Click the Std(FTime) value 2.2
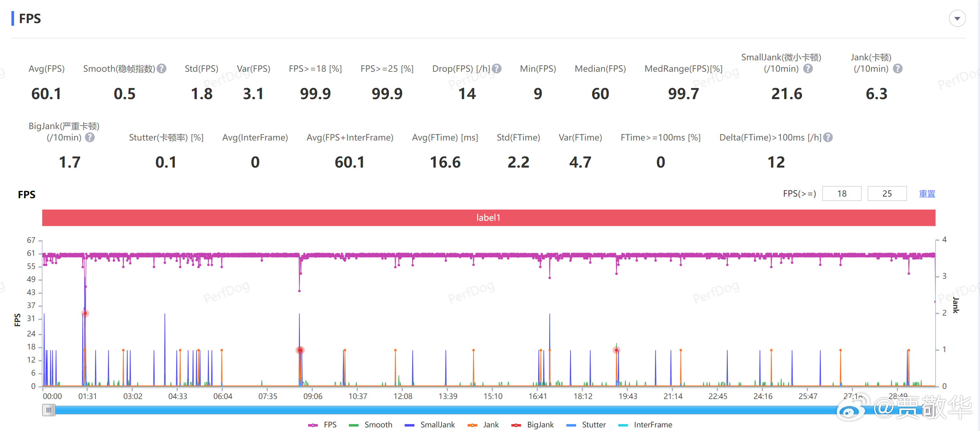This screenshot has height=431, width=980. point(518,162)
